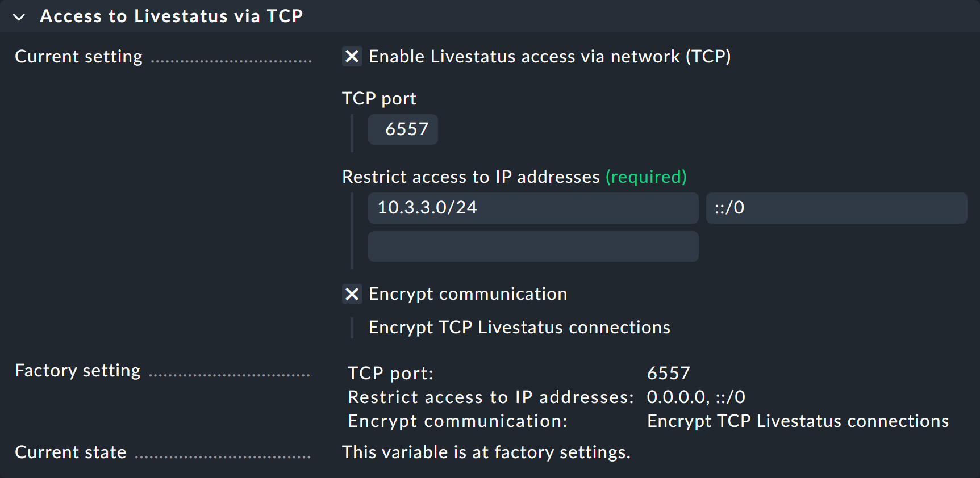The height and width of the screenshot is (478, 980).
Task: Click the Factory setting row label
Action: 77,371
